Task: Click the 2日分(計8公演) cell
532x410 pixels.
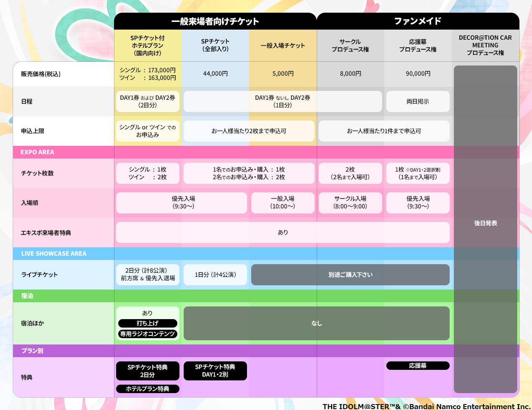Action: [x=148, y=275]
